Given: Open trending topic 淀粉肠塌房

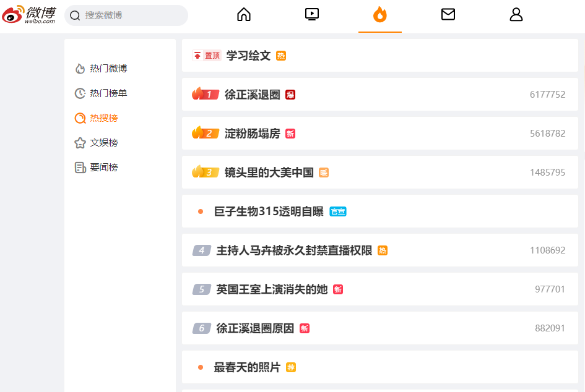Looking at the screenshot, I should pos(252,134).
